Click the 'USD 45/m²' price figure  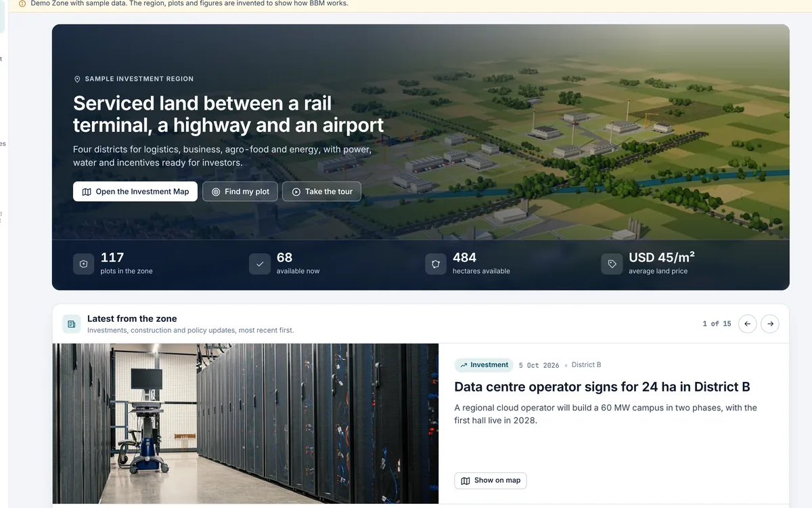662,257
